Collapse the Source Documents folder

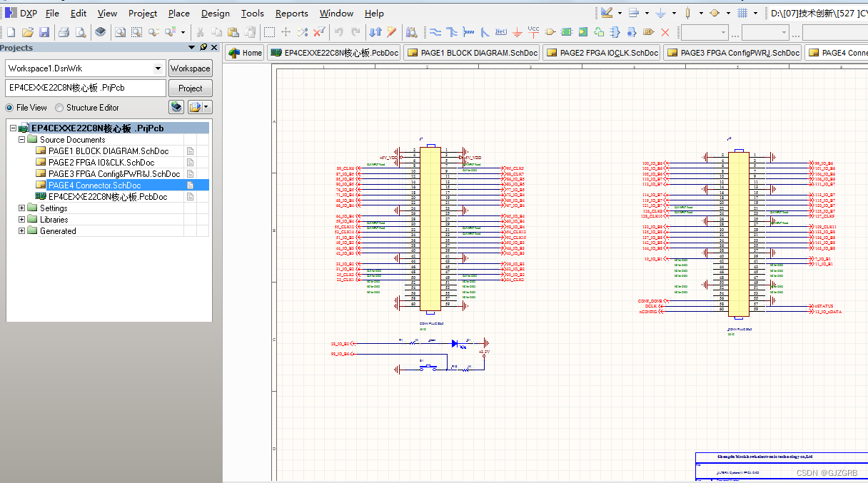[x=21, y=140]
